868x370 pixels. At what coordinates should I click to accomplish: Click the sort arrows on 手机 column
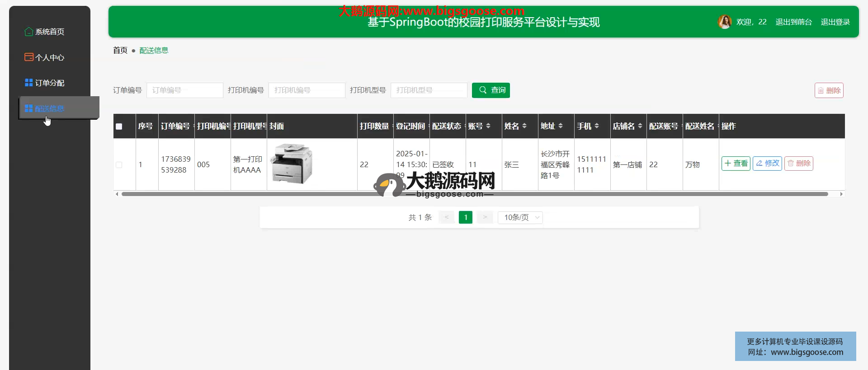pos(597,126)
